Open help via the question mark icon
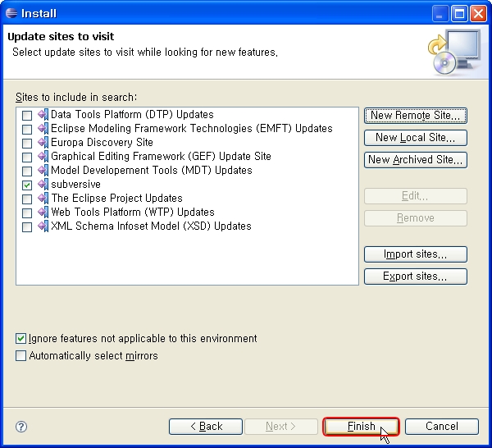 coord(21,427)
